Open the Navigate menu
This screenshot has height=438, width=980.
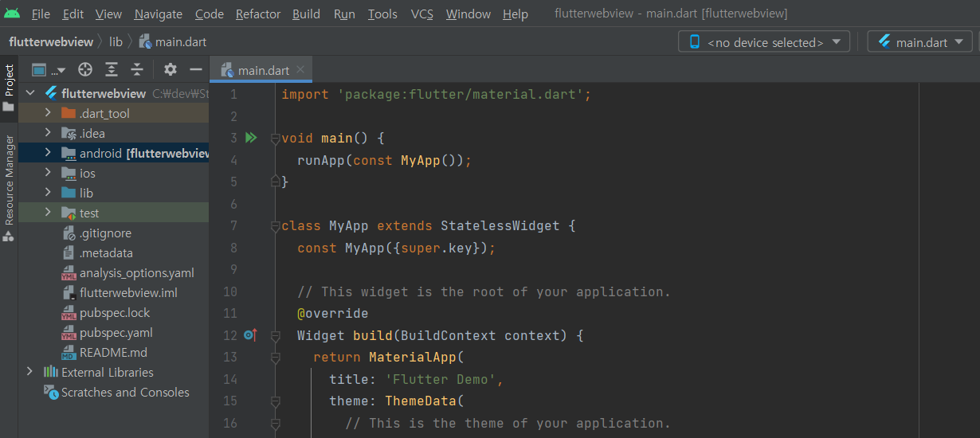(x=158, y=14)
